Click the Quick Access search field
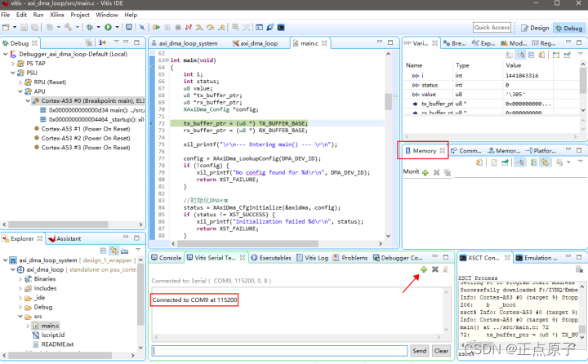Image resolution: width=588 pixels, height=364 pixels. [x=492, y=28]
